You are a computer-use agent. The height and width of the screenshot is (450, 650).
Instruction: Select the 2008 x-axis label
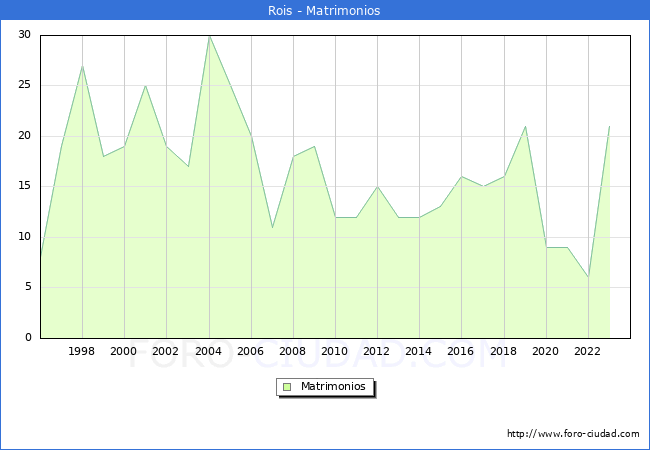292,351
